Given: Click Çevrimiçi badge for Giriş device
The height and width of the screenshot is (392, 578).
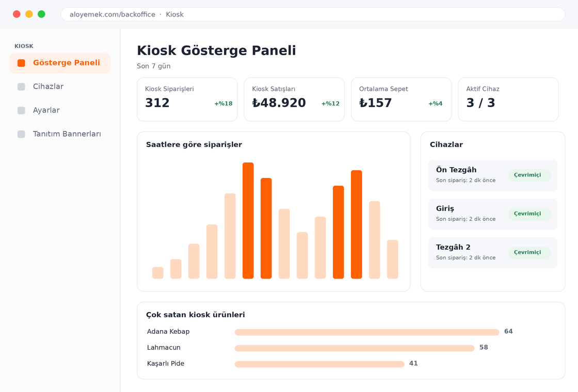Looking at the screenshot, I should point(529,214).
